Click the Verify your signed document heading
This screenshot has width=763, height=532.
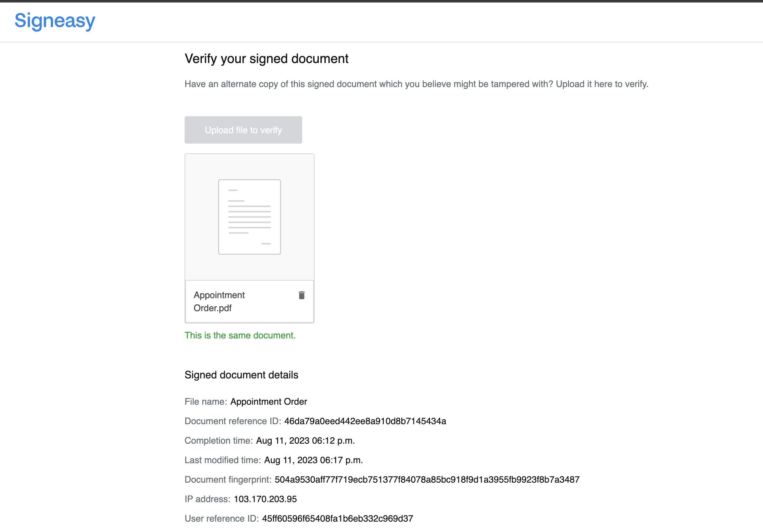click(266, 59)
